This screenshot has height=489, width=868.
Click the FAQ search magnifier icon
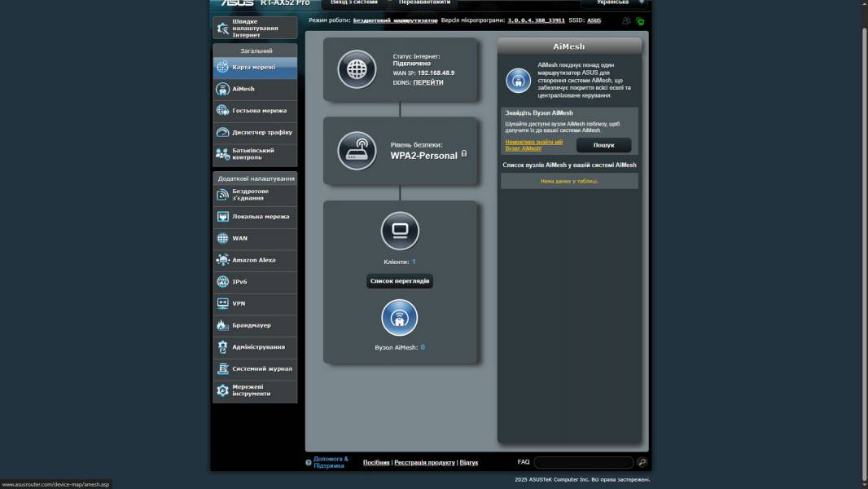click(642, 462)
